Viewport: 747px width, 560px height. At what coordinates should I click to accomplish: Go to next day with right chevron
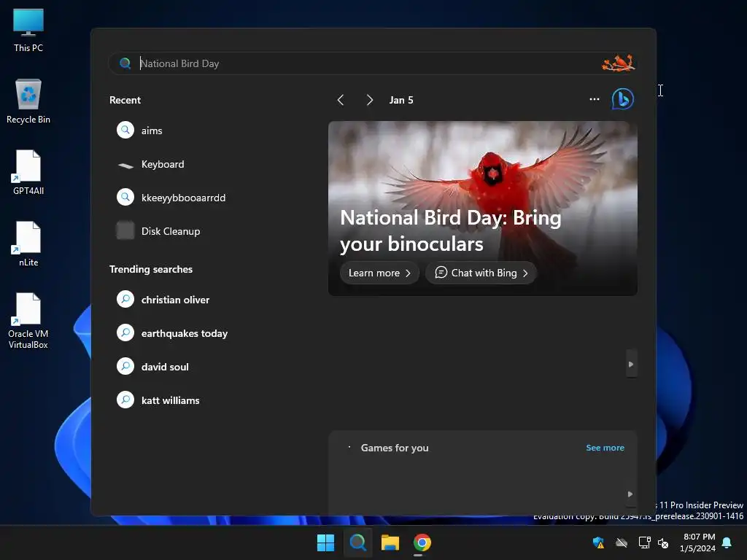coord(369,100)
